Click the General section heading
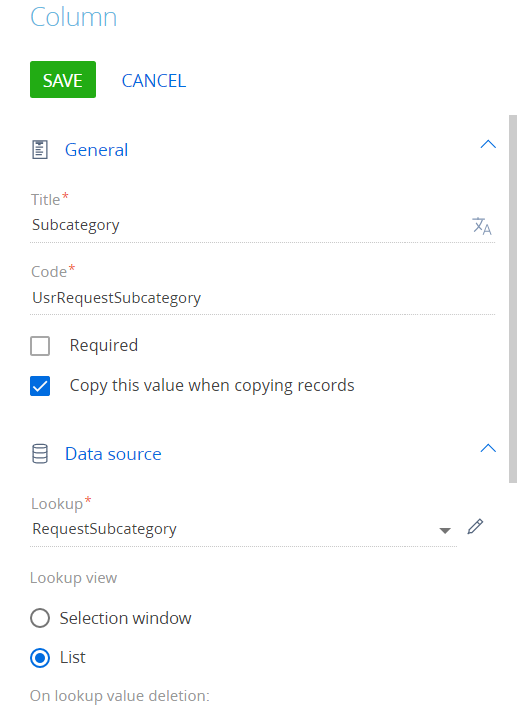This screenshot has height=718, width=519. click(x=96, y=150)
